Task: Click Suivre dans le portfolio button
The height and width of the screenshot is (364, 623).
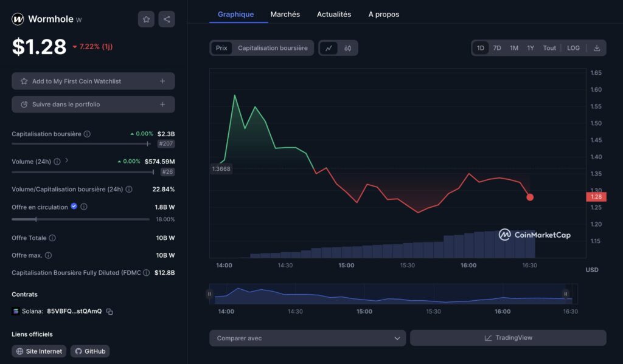Action: [x=93, y=105]
